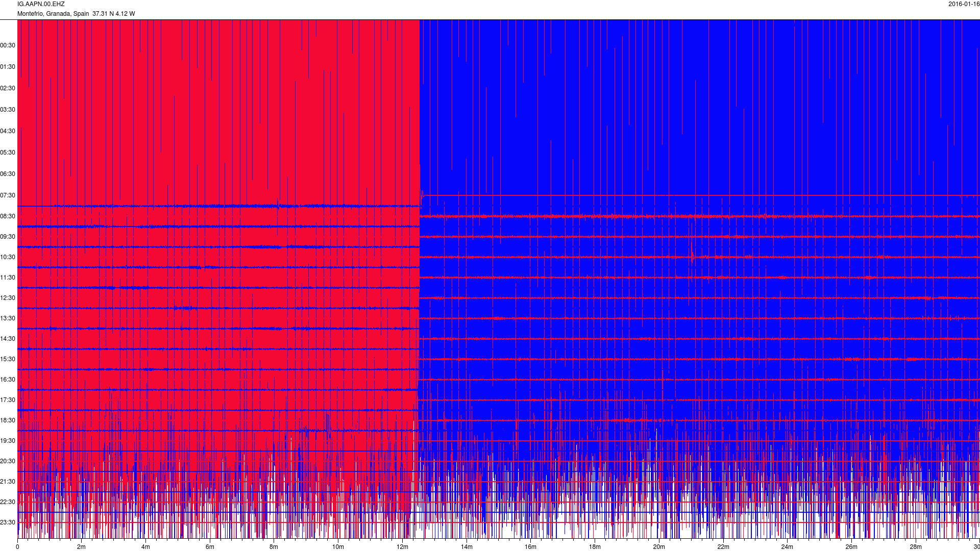Click the 18:30 time axis label
The image size is (980, 551).
coord(8,420)
